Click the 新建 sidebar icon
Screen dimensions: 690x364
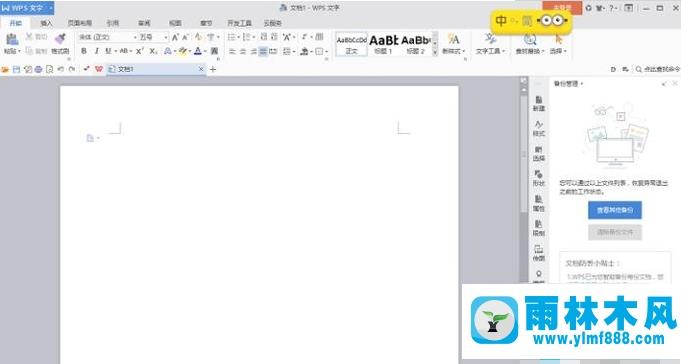tap(539, 103)
